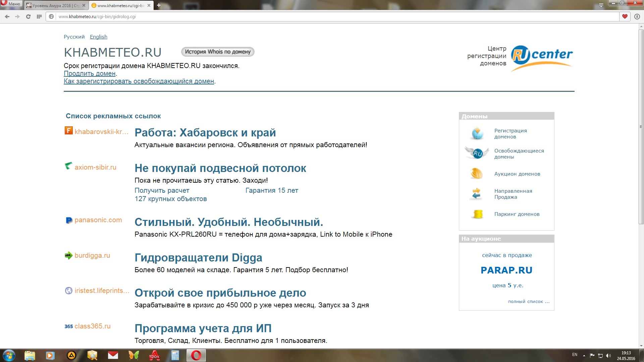Viewport: 644px width, 362px height.
Task: Switch language to Русский
Action: (x=74, y=37)
